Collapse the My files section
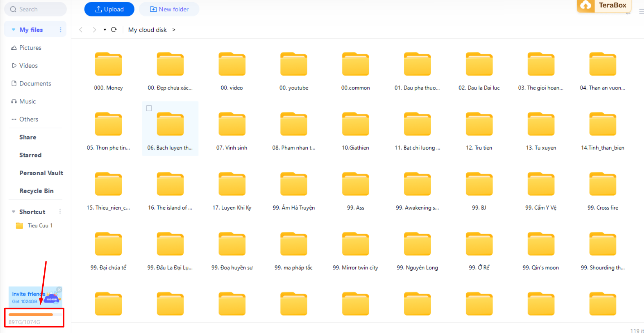 click(x=14, y=30)
